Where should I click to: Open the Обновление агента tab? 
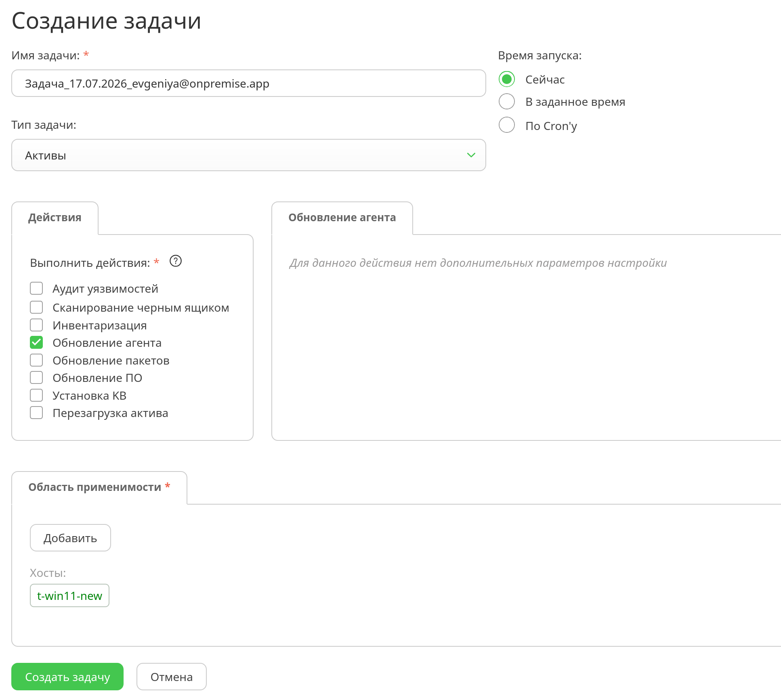[342, 218]
